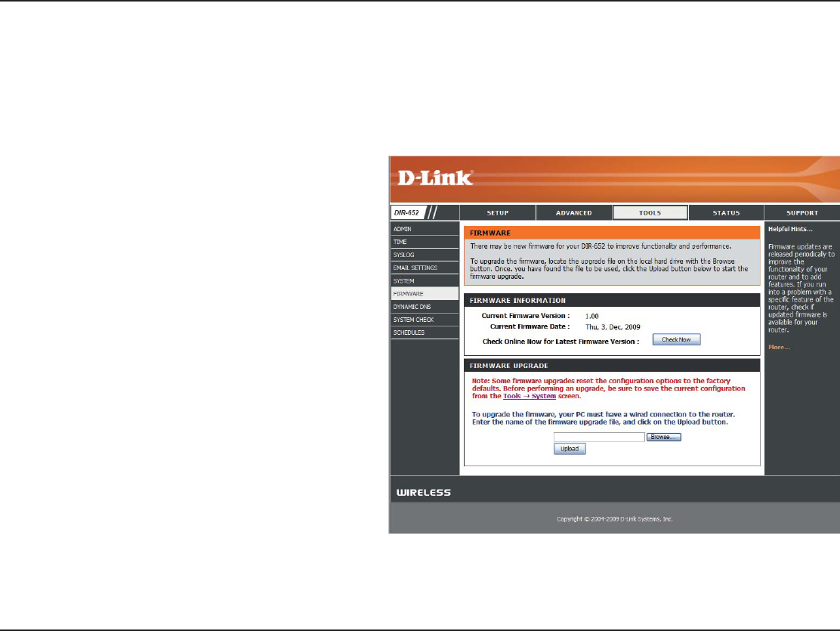
Task: Go to the STATUS tab
Action: (x=726, y=213)
